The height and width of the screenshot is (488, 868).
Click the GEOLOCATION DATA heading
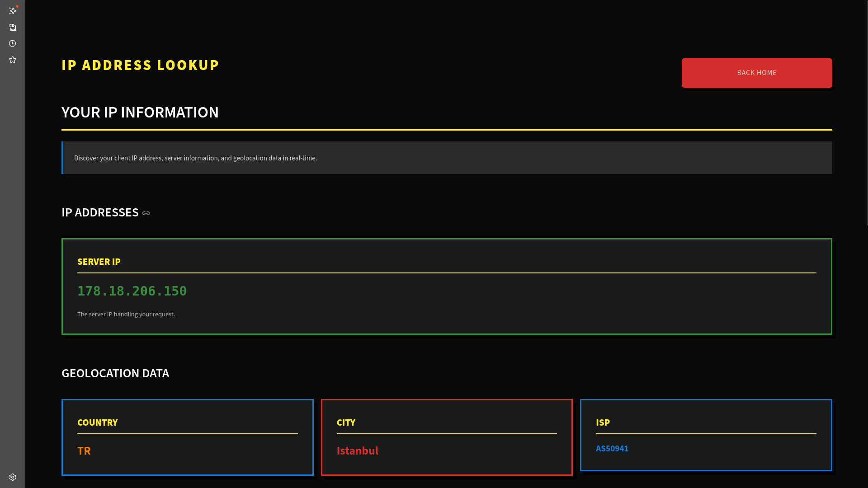115,373
